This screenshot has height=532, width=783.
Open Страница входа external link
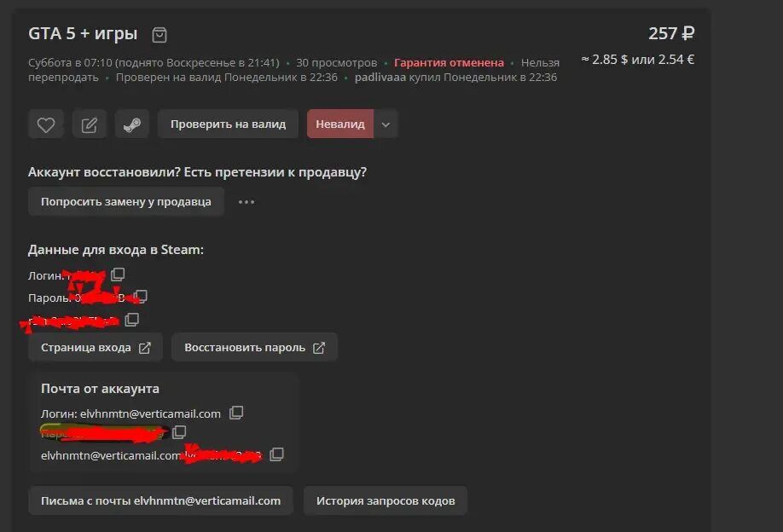[96, 347]
